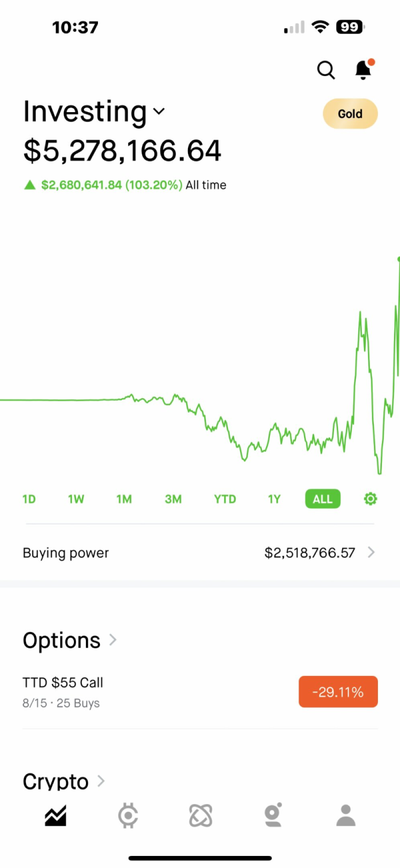Select the 1W chart range
400x868 pixels.
point(76,499)
